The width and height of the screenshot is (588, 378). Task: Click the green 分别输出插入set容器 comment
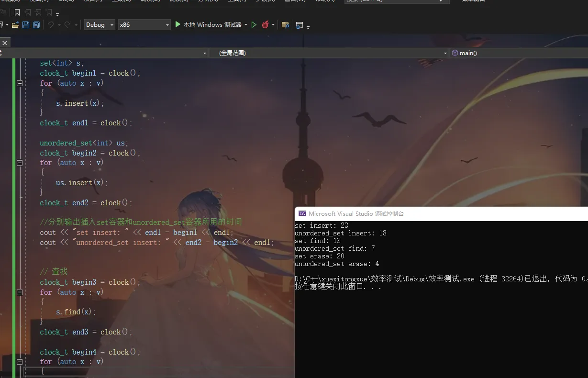141,222
